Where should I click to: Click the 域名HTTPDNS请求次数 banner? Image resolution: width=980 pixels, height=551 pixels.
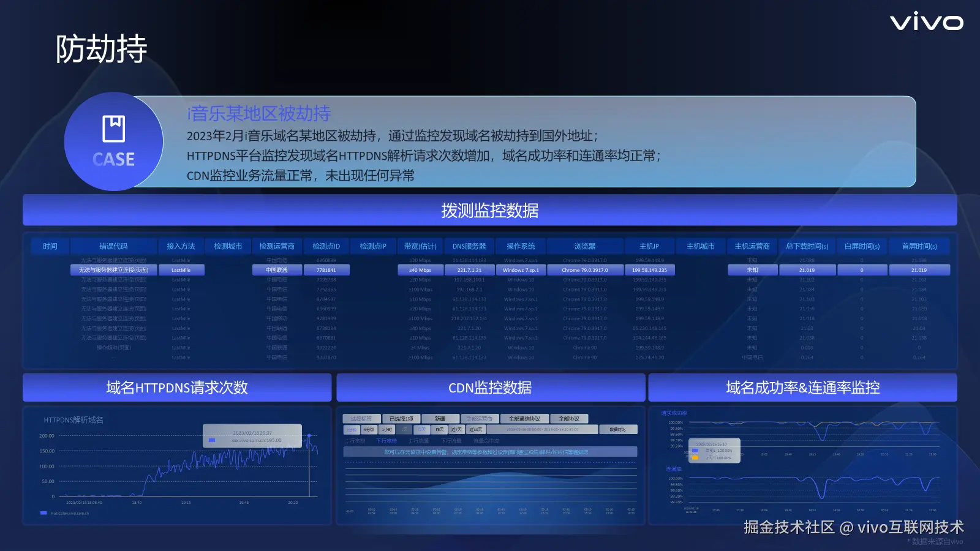177,388
